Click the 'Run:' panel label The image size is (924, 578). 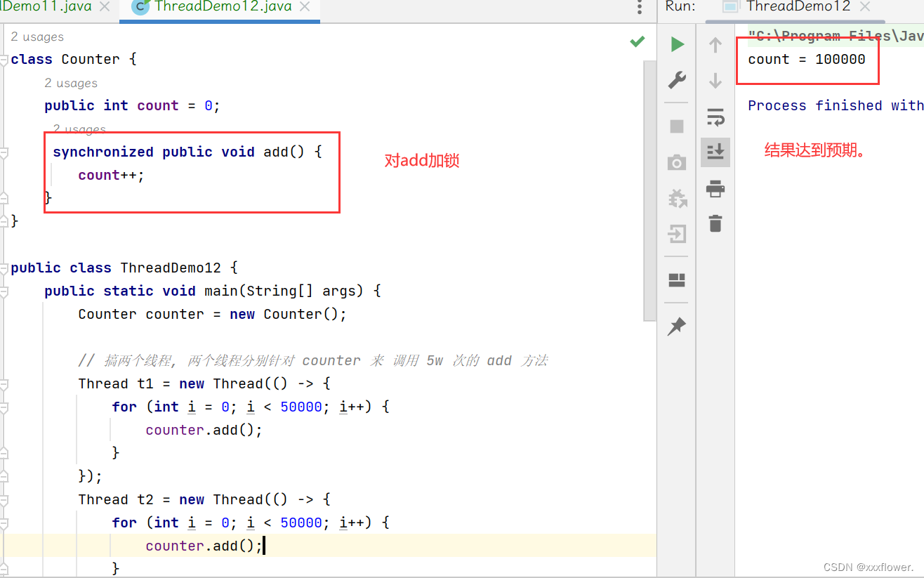[680, 7]
